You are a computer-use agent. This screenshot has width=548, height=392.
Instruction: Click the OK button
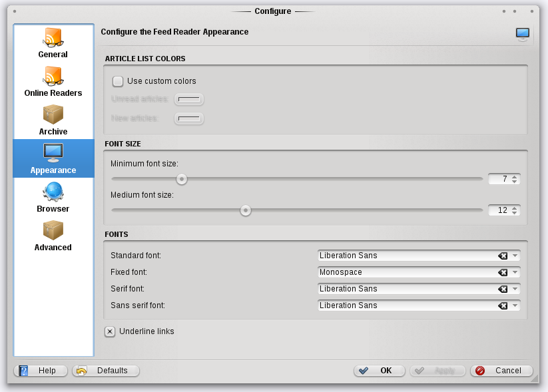[380, 371]
